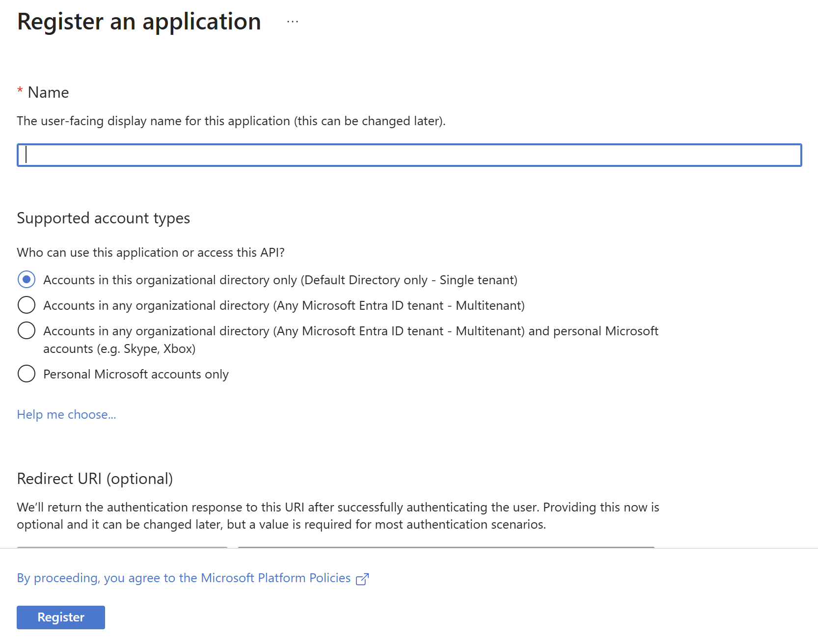This screenshot has height=644, width=818.
Task: Select the Single tenant account option
Action: (x=27, y=279)
